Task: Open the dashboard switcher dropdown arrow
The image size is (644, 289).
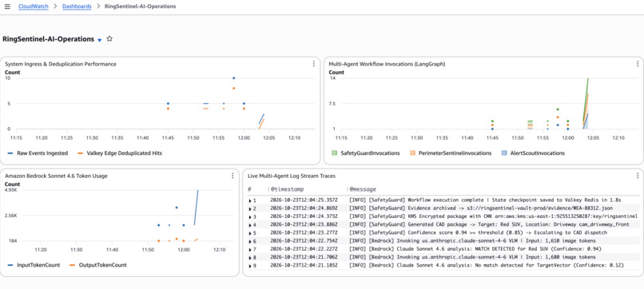Action: click(x=99, y=40)
